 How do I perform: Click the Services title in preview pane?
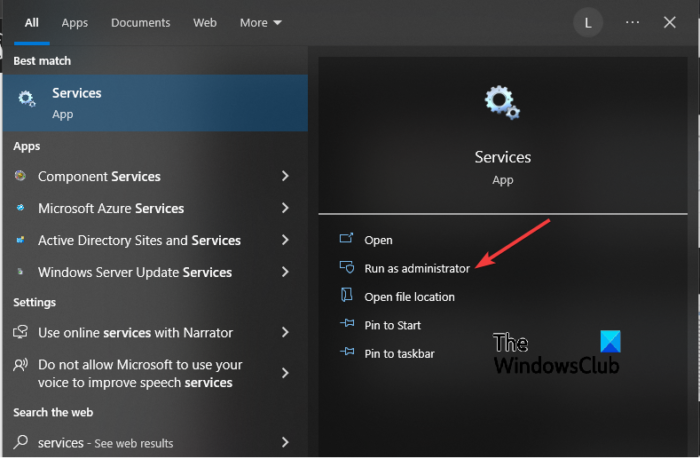pos(503,157)
